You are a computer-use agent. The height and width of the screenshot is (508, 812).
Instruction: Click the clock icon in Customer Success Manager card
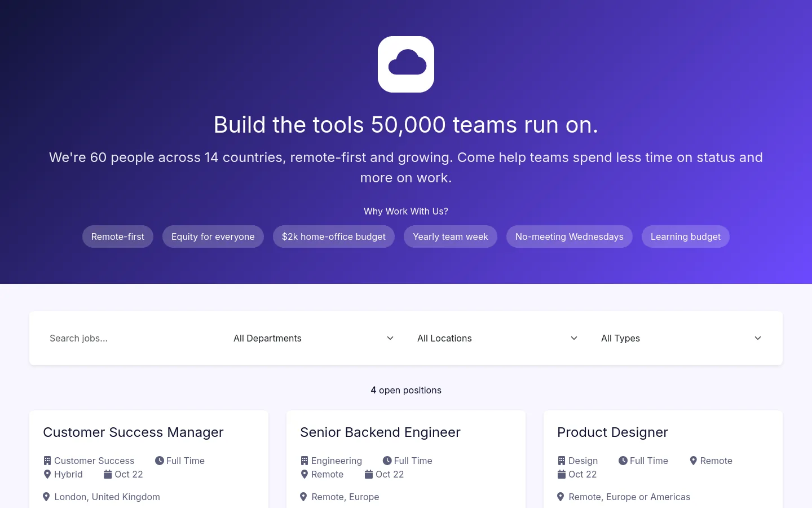(160, 461)
